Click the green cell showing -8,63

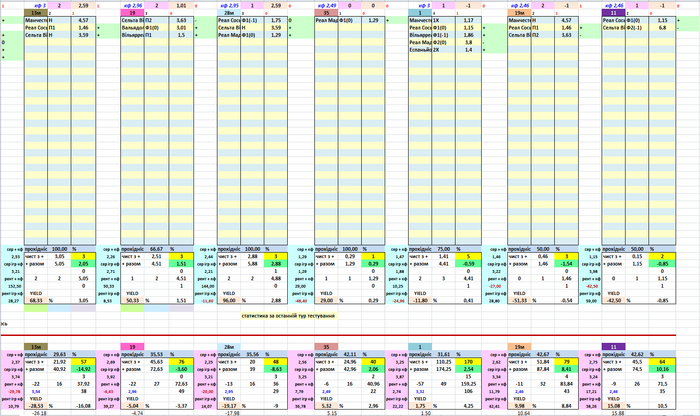(276, 370)
